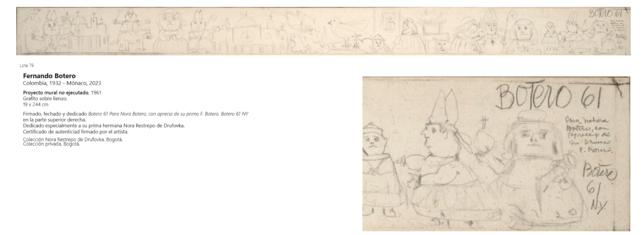This screenshot has height=235, width=644.
Task: Click the 19 x 244 cm dimensions
Action: coord(35,104)
